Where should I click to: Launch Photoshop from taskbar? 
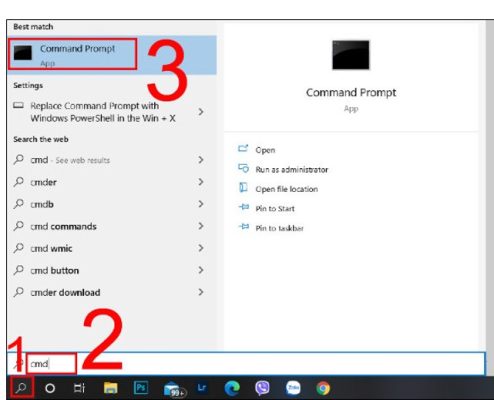141,388
